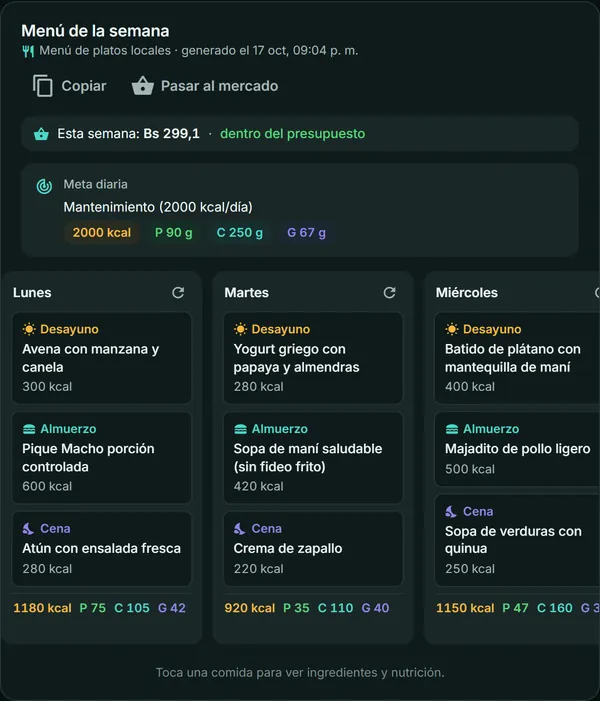Click the basket icon next to Esta semana

pos(41,134)
